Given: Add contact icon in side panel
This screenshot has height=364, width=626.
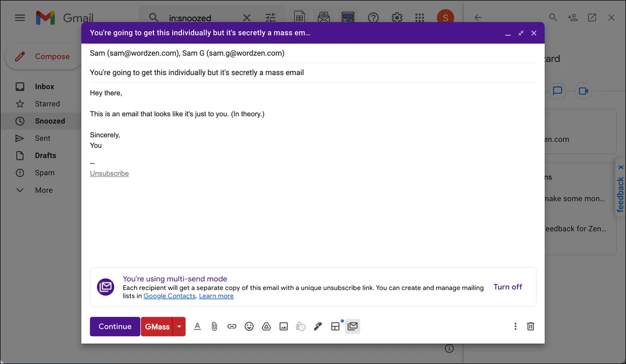Looking at the screenshot, I should click(573, 18).
